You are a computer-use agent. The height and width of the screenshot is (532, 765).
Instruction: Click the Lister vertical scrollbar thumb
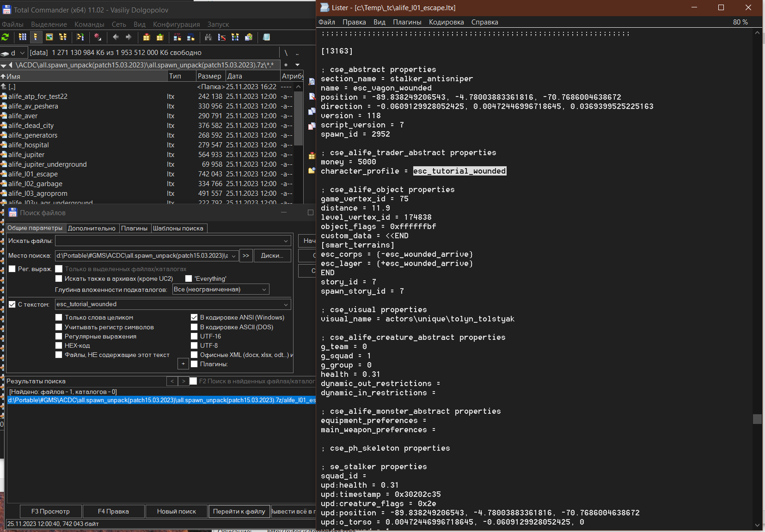(x=757, y=419)
